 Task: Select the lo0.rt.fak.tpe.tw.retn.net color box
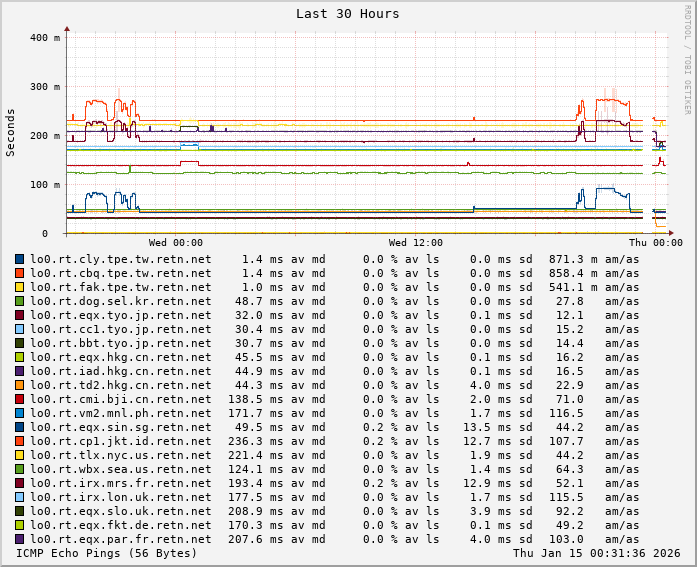[x=19, y=287]
